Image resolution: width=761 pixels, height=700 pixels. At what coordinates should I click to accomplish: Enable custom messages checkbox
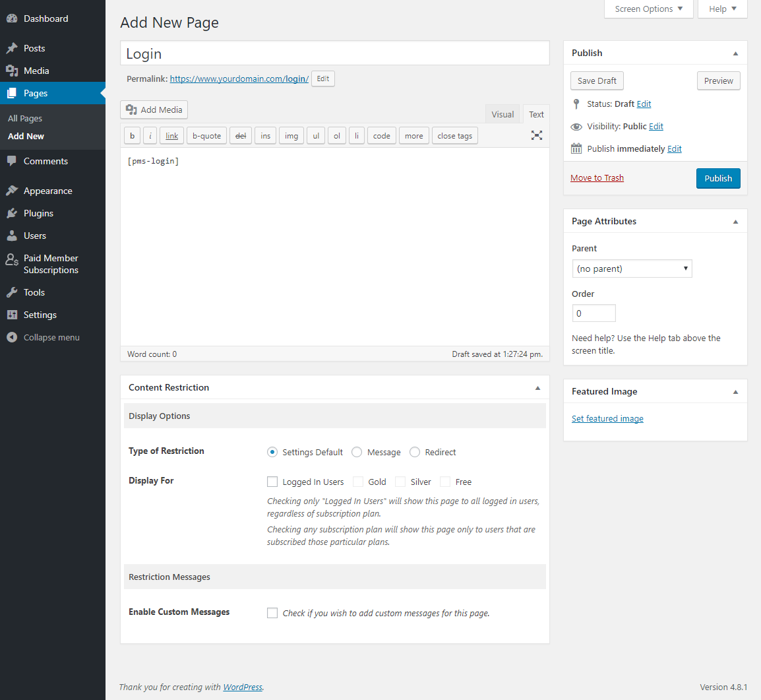pos(272,613)
